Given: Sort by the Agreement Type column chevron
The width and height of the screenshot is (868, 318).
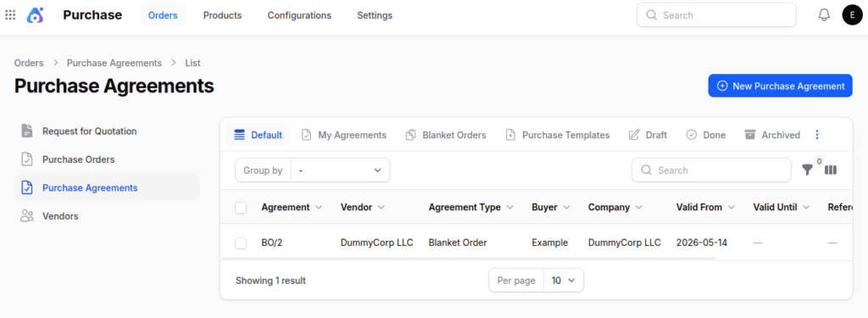Looking at the screenshot, I should (509, 207).
